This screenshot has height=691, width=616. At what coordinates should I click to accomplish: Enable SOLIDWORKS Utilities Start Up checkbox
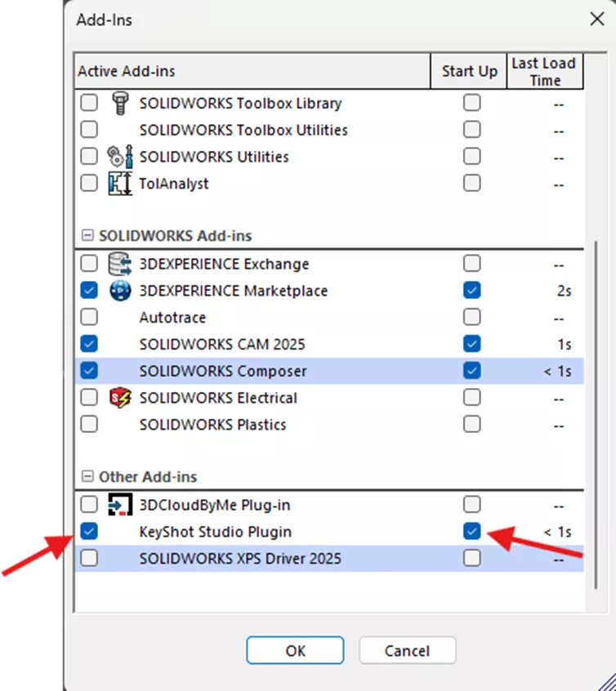(472, 157)
